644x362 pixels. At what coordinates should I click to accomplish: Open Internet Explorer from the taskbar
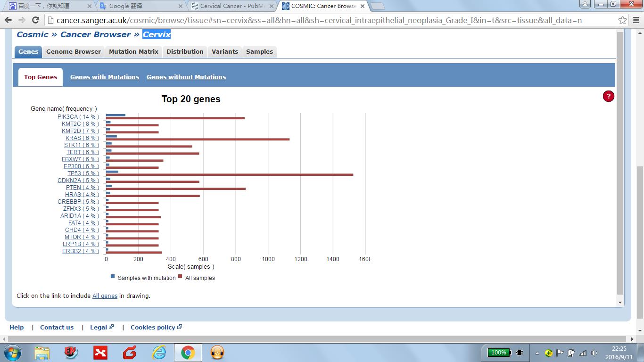(159, 353)
